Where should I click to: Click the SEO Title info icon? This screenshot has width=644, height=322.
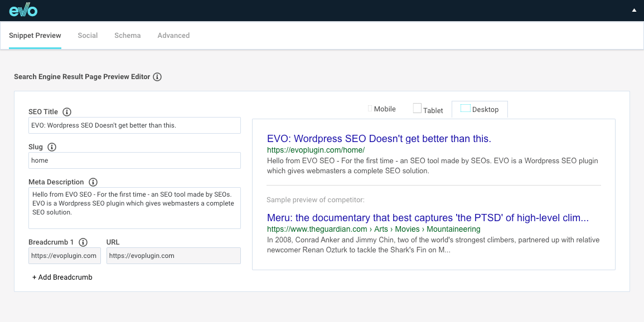point(67,111)
